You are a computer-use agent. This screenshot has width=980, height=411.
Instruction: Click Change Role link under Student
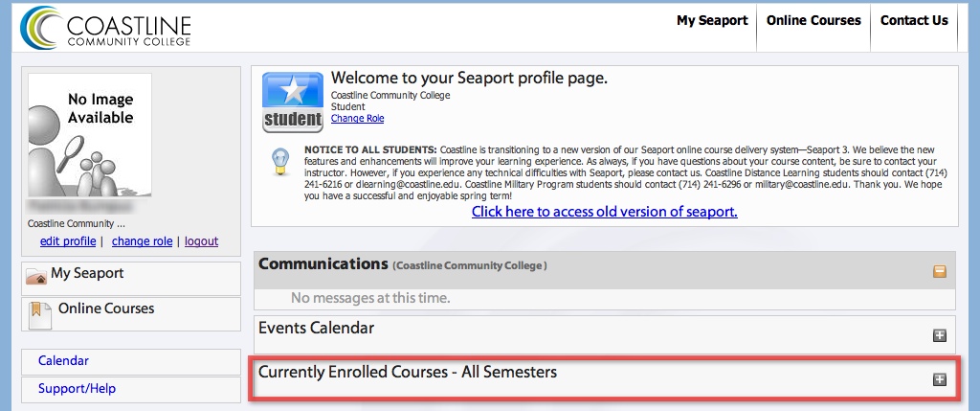point(358,118)
